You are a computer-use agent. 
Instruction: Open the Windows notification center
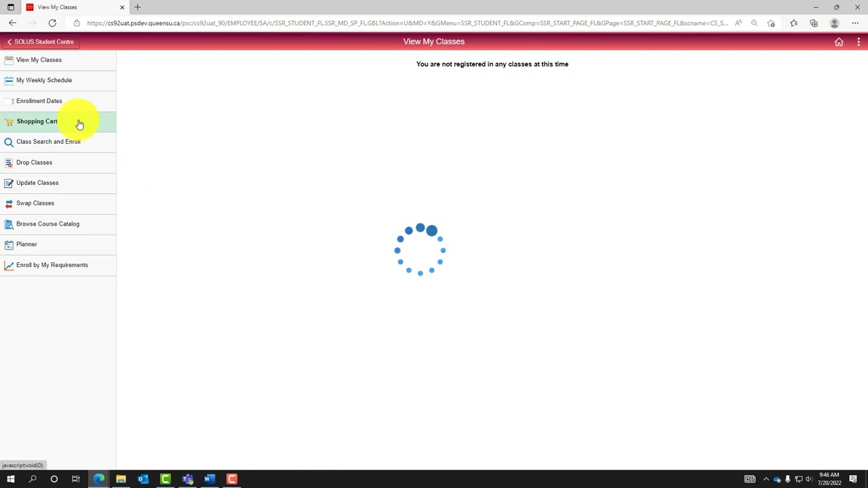pyautogui.click(x=853, y=479)
